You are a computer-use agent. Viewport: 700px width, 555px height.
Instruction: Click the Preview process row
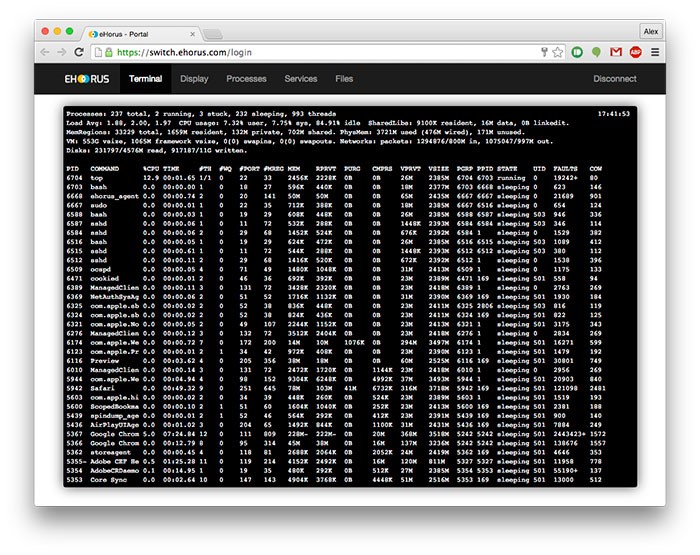(x=334, y=361)
